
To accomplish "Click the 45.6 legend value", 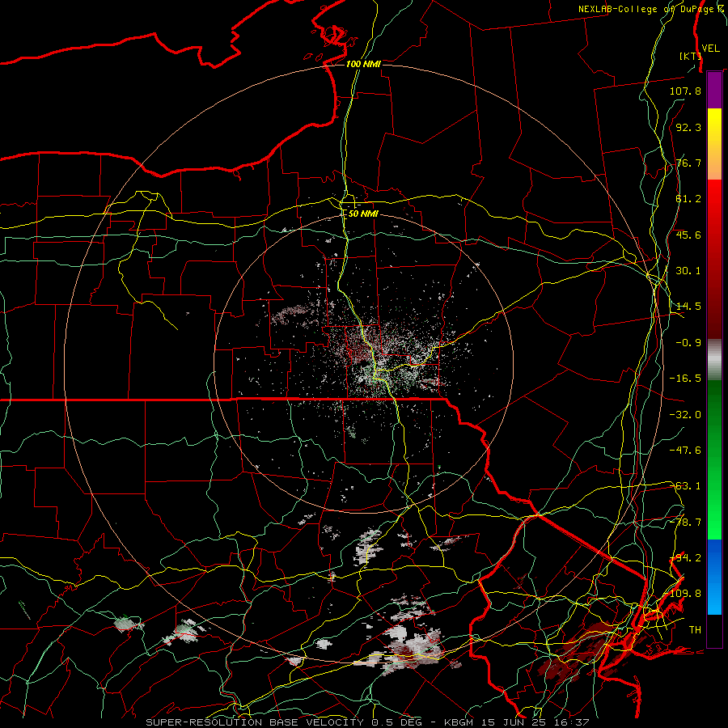I will point(688,235).
